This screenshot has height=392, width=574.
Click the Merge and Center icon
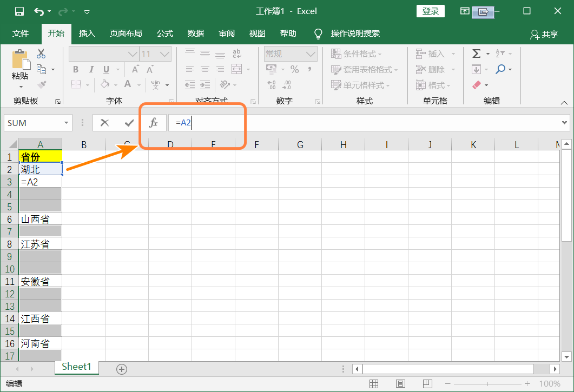(x=237, y=69)
